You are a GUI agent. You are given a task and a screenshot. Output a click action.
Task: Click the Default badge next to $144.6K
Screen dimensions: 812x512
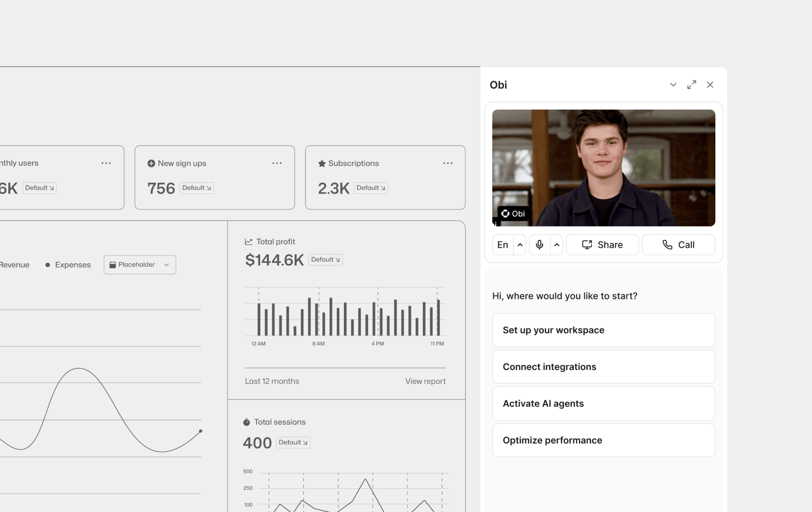click(x=326, y=259)
